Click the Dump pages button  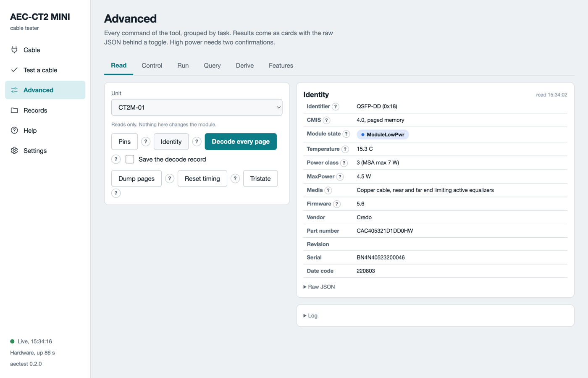136,178
